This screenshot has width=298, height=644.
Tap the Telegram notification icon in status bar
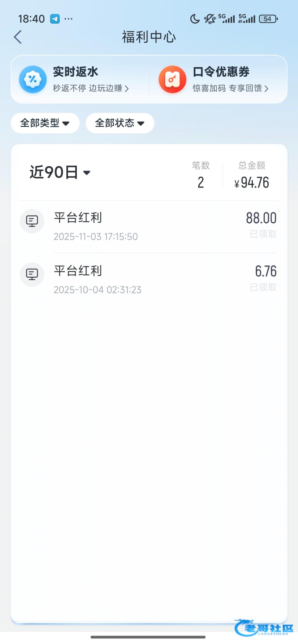(x=55, y=19)
